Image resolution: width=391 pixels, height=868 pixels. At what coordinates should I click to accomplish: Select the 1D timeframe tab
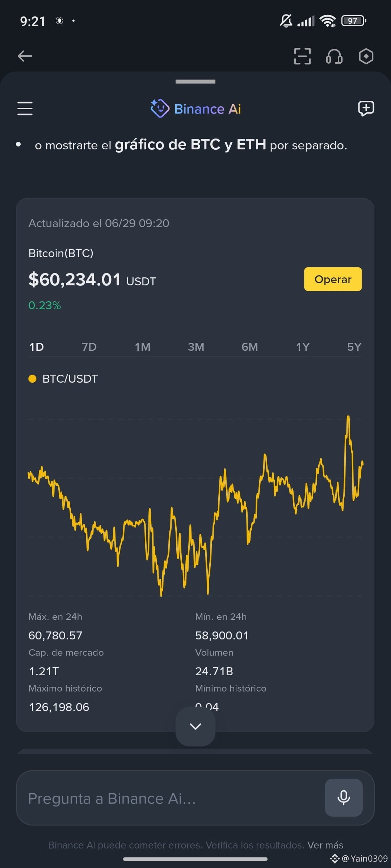(x=37, y=347)
